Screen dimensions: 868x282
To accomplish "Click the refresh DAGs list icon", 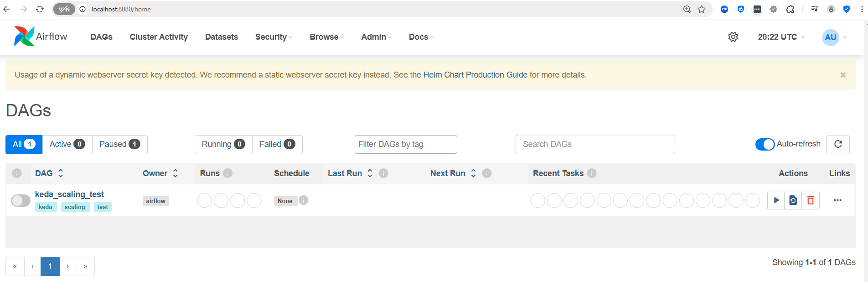I will [x=838, y=144].
